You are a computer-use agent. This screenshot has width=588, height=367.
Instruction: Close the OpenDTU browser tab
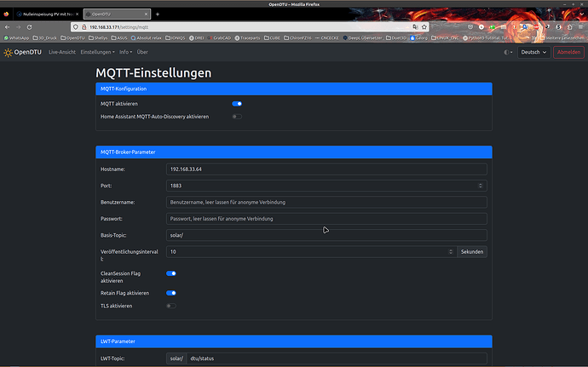[x=146, y=14]
